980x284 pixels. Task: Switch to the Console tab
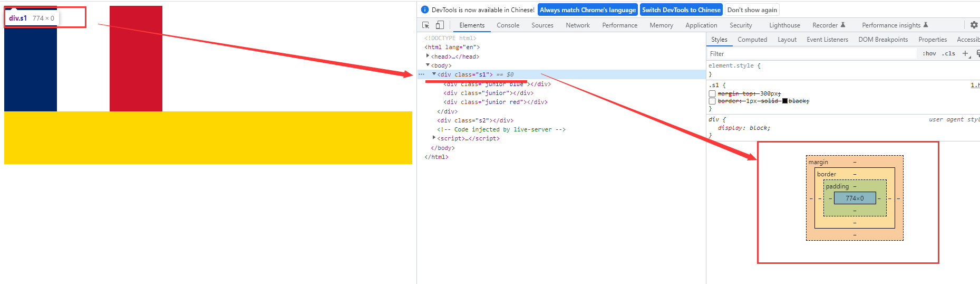pos(508,25)
